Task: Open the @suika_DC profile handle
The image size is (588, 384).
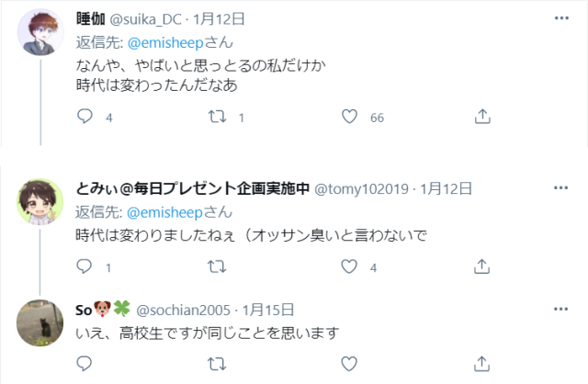Action: (x=146, y=18)
